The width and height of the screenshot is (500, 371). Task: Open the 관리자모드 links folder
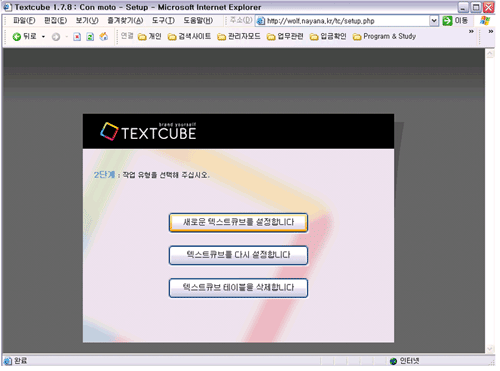tap(239, 36)
